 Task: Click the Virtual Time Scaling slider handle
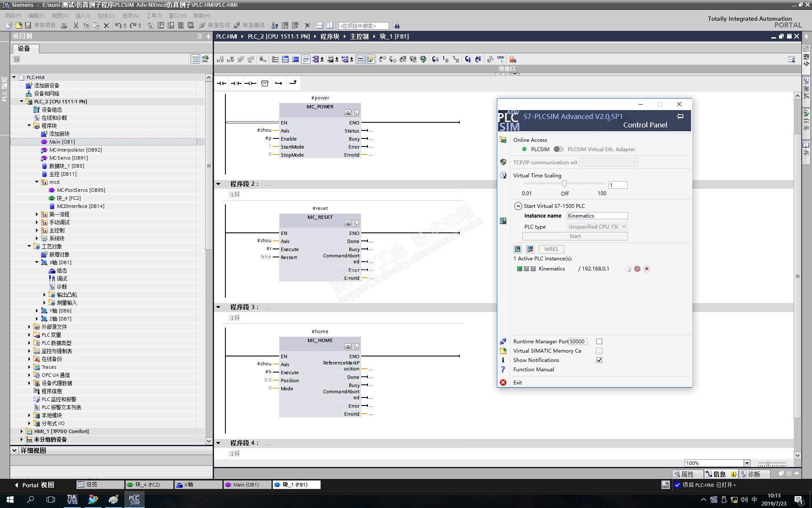point(564,183)
